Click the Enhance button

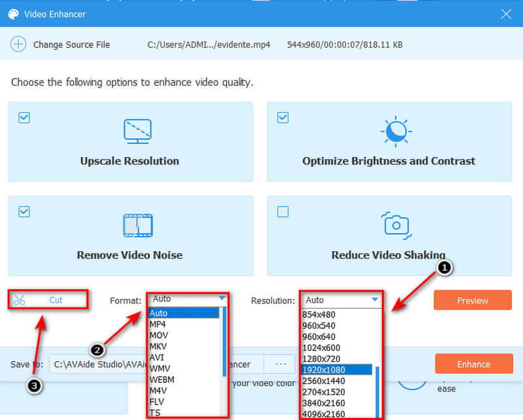tap(474, 364)
